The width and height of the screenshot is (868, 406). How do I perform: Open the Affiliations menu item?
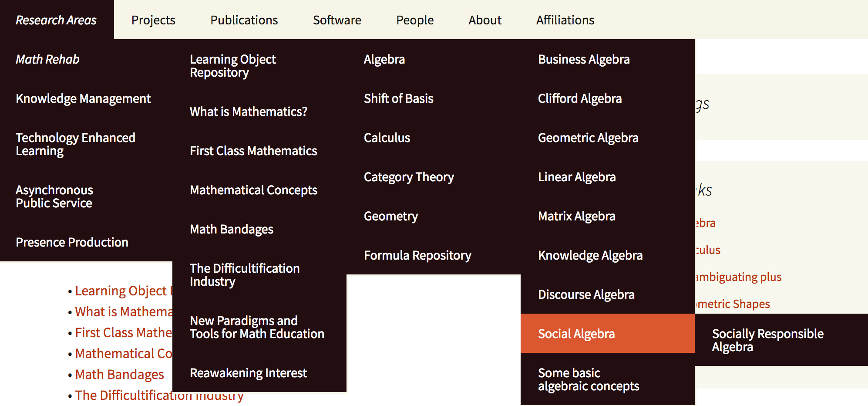[565, 20]
